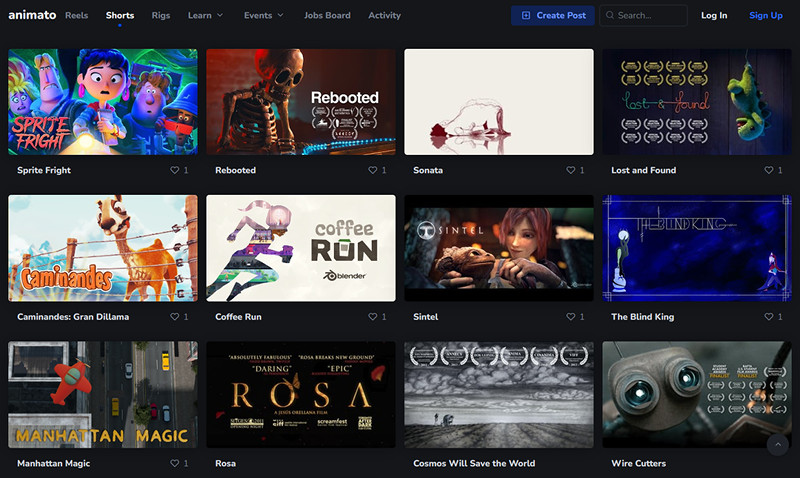Go to the Jobs Board page

click(327, 16)
